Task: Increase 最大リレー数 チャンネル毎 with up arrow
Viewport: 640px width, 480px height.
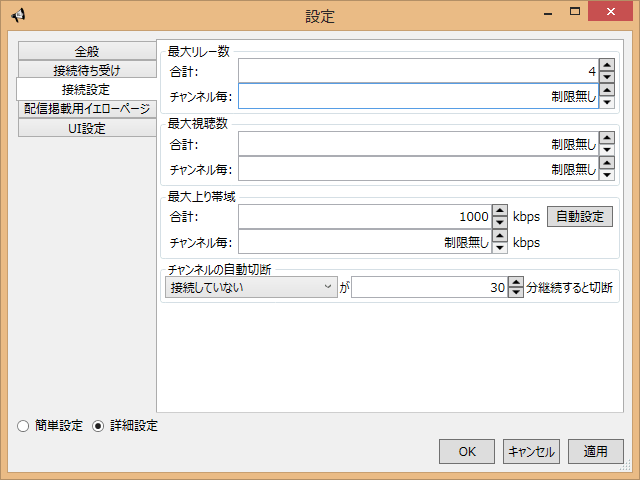Action: tap(607, 90)
